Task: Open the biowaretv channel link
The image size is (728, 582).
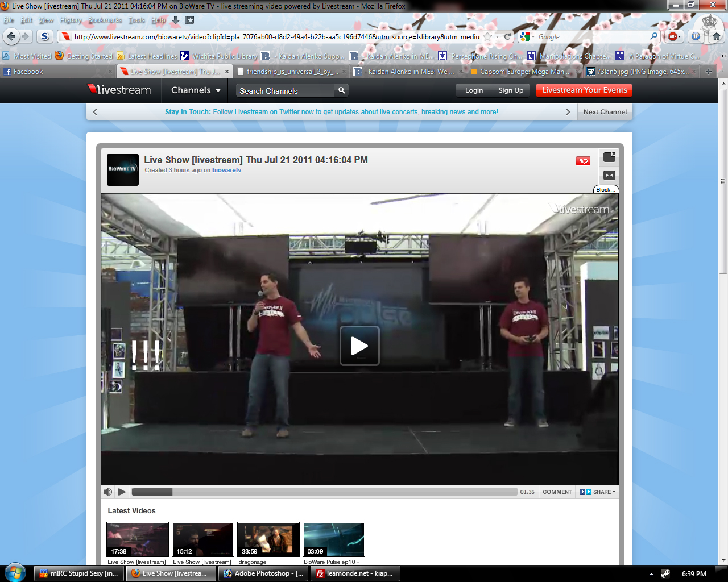Action: click(x=226, y=170)
